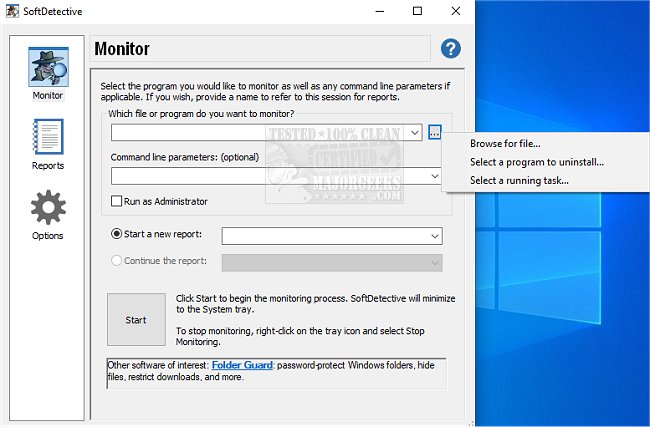Click the blue help question mark icon
Screen dimensions: 650x427
tap(451, 49)
